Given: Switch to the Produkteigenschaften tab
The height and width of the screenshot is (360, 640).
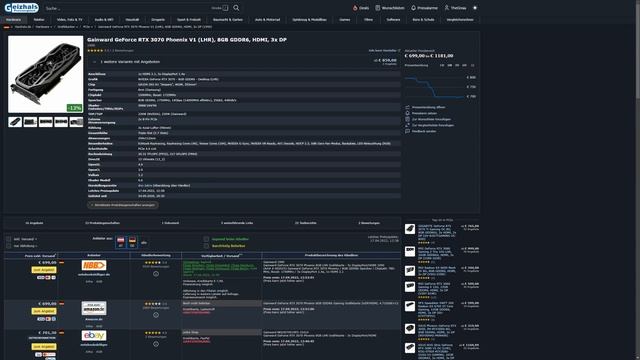Looking at the screenshot, I should 102,223.
